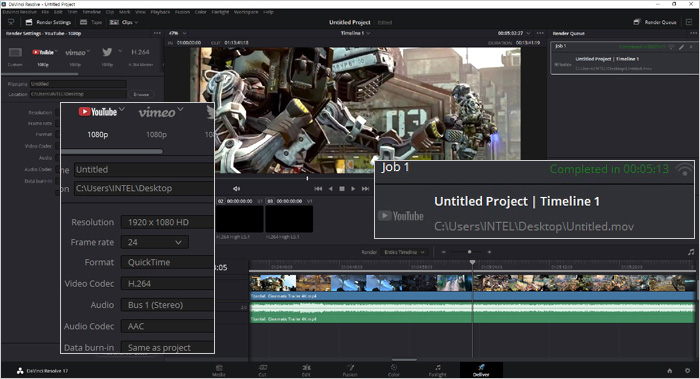Screen dimensions: 700x379
Task: Open the Timeline menu
Action: point(92,12)
